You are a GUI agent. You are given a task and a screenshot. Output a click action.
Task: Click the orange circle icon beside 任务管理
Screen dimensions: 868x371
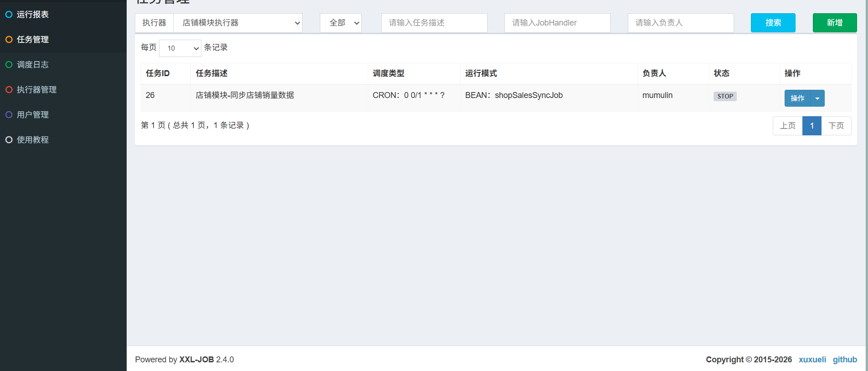click(9, 40)
